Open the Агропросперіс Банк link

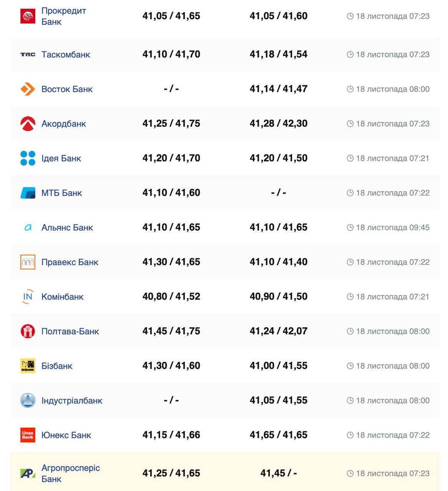pos(70,473)
